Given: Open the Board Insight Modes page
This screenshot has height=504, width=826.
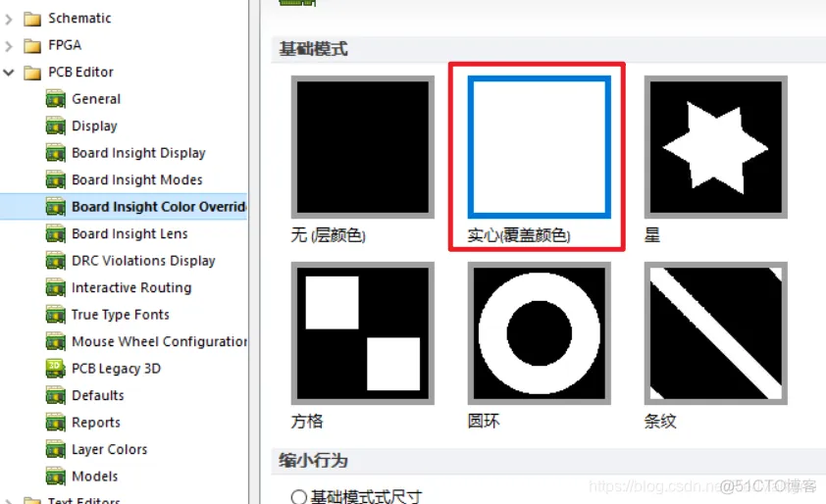Looking at the screenshot, I should point(137,179).
